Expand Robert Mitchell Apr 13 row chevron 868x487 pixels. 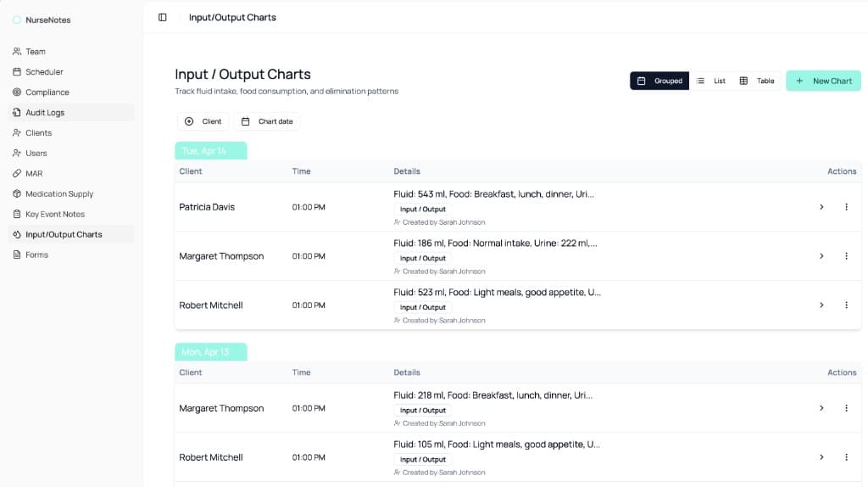point(821,457)
